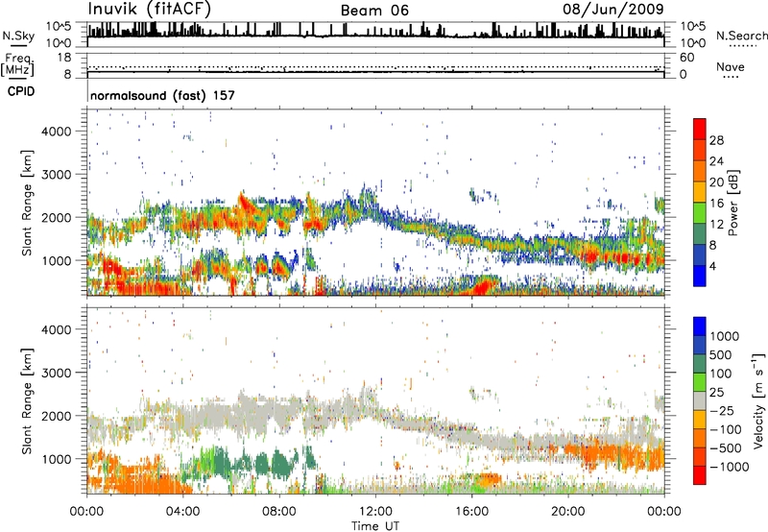Click the 28 label on Power colorbar

click(716, 140)
